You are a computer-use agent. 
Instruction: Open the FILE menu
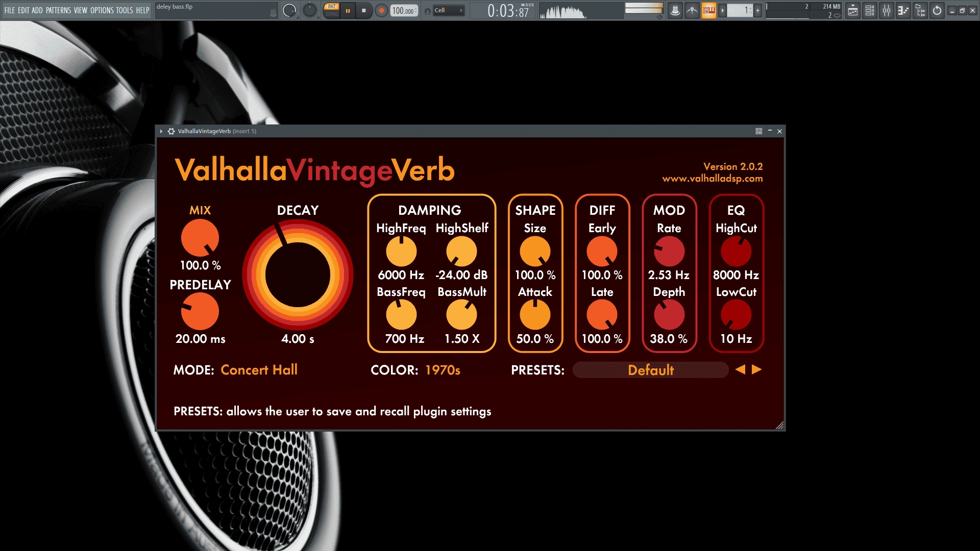point(10,10)
